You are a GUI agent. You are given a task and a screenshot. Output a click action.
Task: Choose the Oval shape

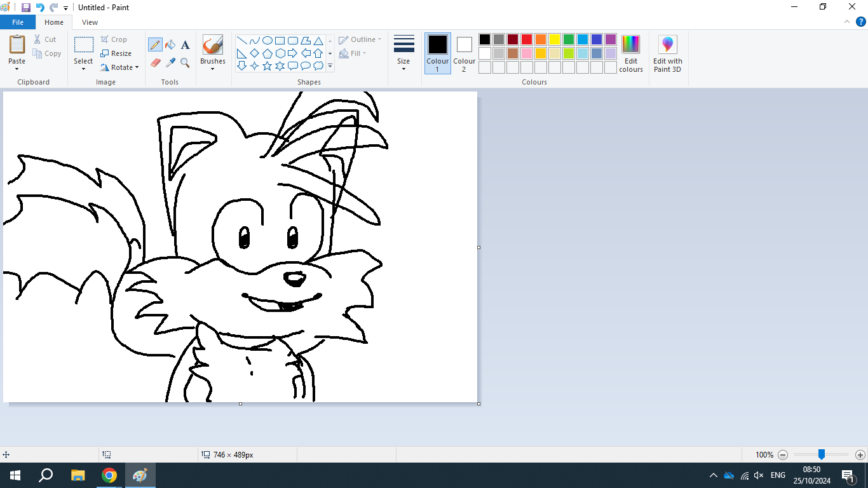click(x=268, y=41)
